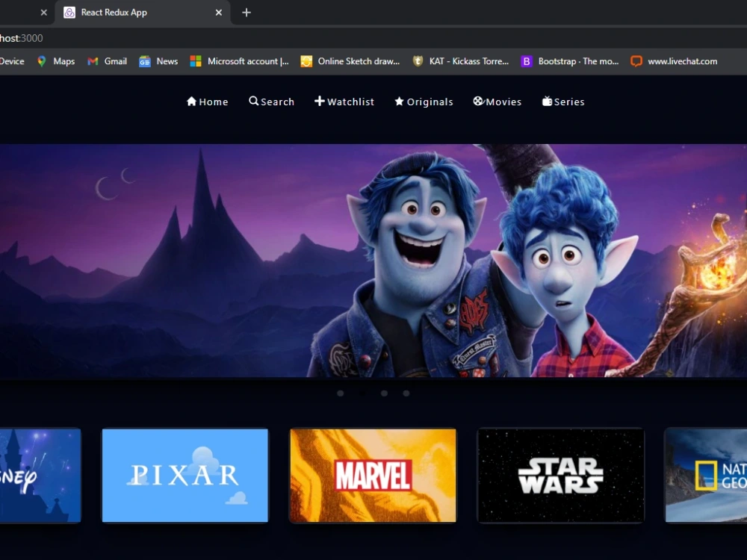747x560 pixels.
Task: Click the Google Maps pin icon
Action: pos(42,61)
